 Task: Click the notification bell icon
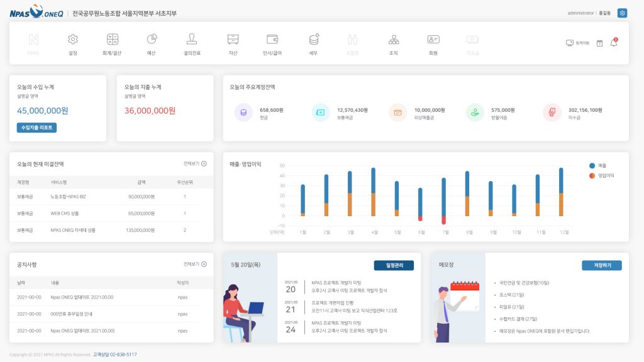pos(614,43)
